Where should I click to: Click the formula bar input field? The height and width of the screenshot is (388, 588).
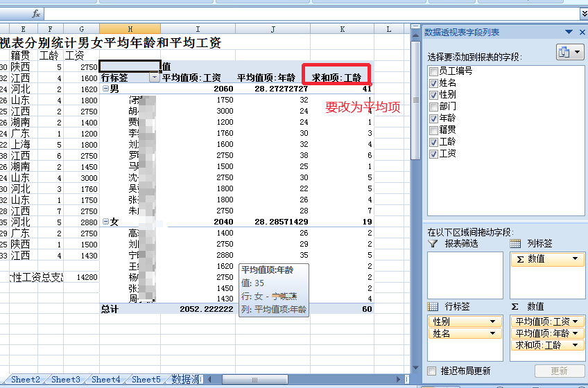[x=311, y=15]
